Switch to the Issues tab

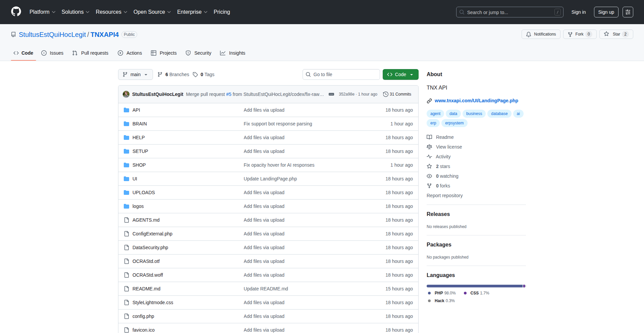click(x=52, y=53)
